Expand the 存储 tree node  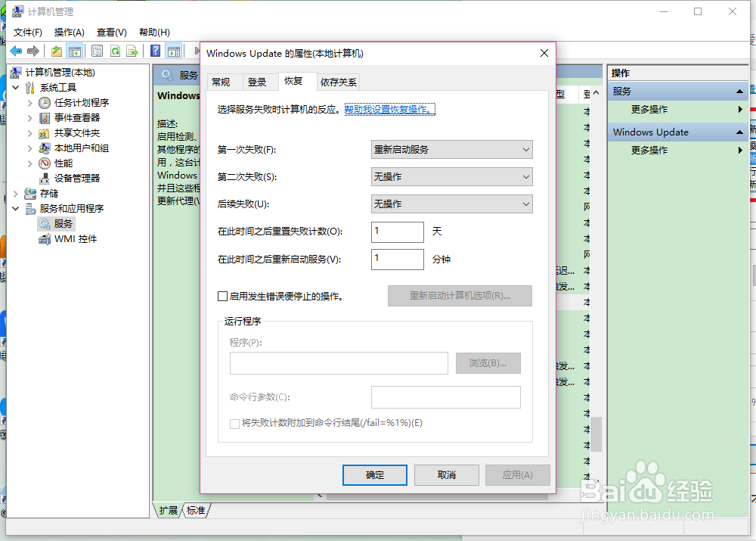coord(15,194)
